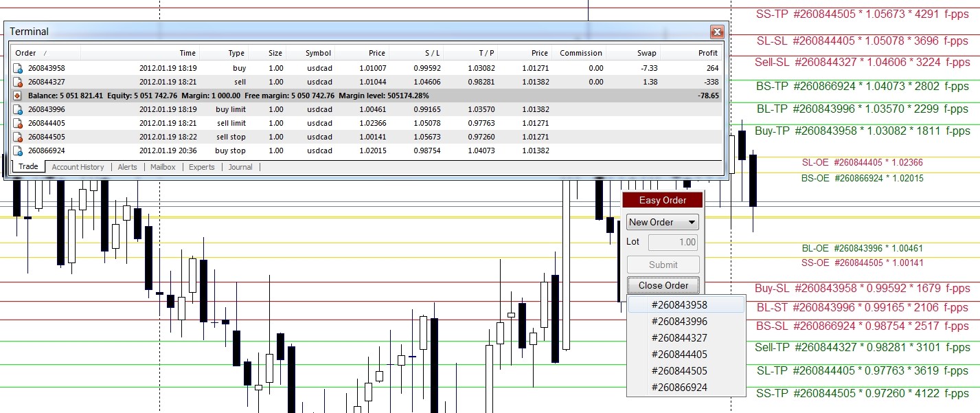Select the Alerts tab

[127, 166]
